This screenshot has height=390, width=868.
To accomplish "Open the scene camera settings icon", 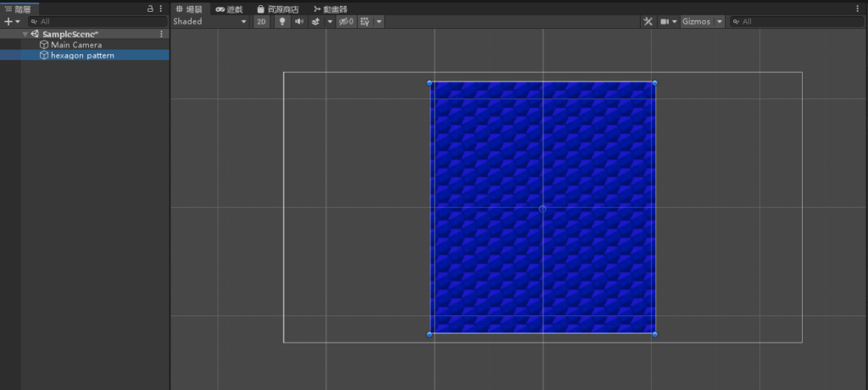I will pos(665,21).
